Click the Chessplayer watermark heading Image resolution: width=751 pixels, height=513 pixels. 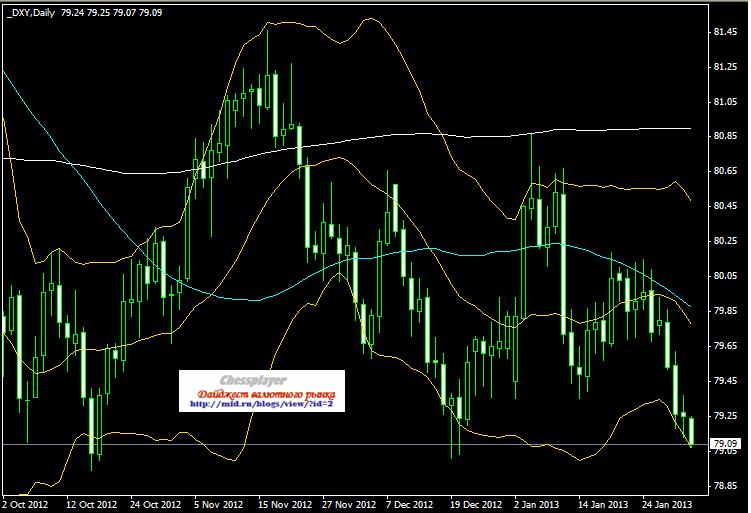pos(262,380)
